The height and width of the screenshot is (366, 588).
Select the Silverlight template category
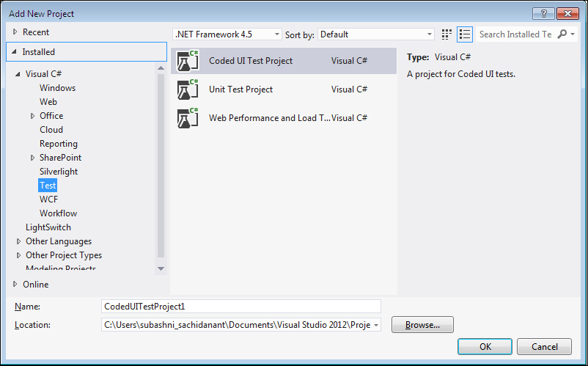[x=59, y=172]
